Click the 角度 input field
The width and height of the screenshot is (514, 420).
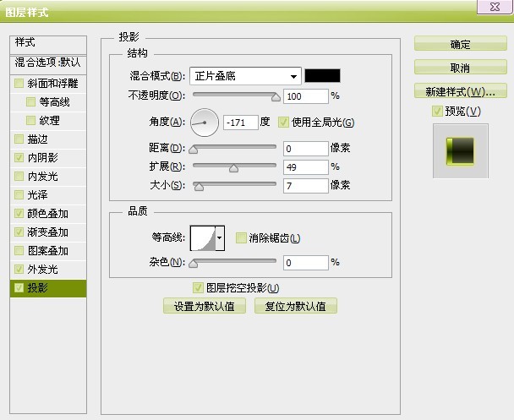[241, 123]
